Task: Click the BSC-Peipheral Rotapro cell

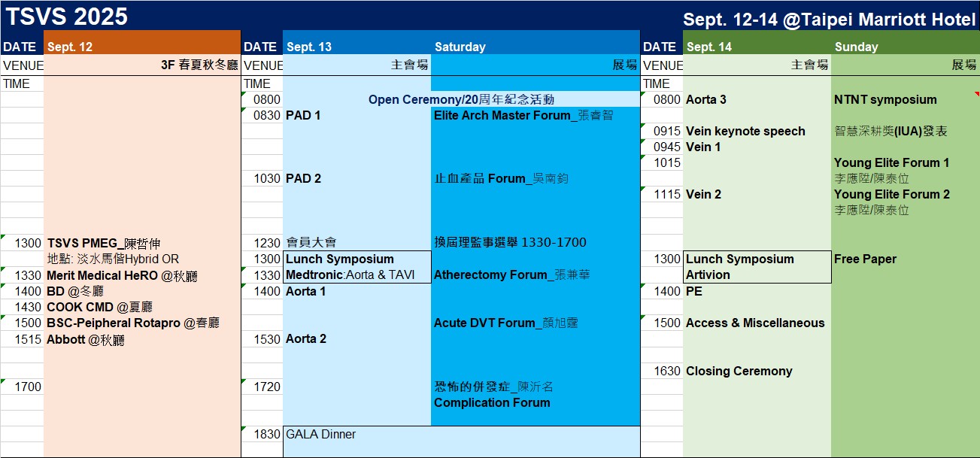Action: (132, 323)
